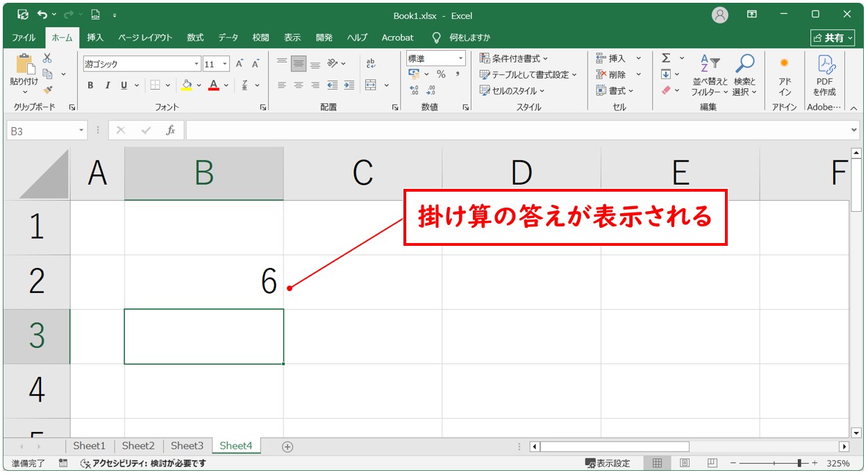Click the Increase Font Size icon

[x=240, y=64]
